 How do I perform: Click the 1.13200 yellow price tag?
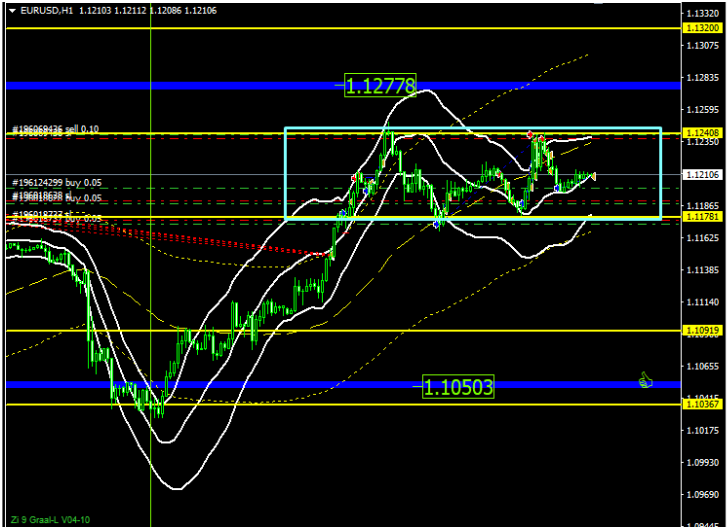click(702, 29)
